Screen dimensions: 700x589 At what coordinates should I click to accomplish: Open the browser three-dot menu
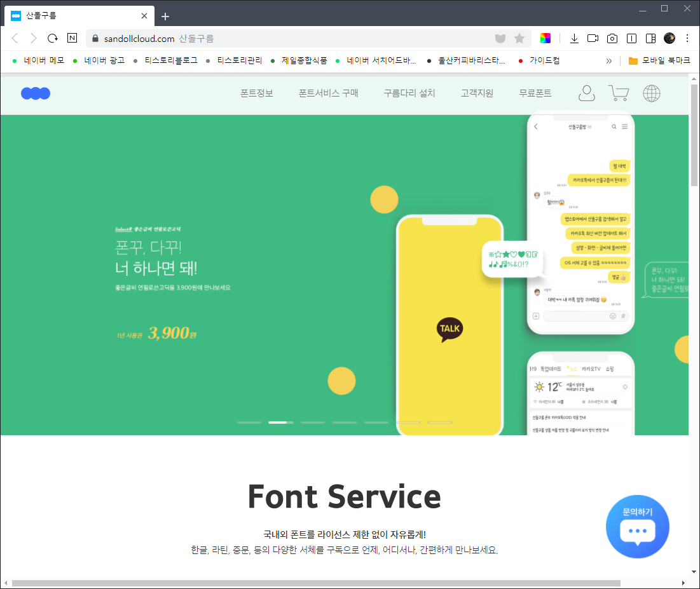pyautogui.click(x=687, y=38)
